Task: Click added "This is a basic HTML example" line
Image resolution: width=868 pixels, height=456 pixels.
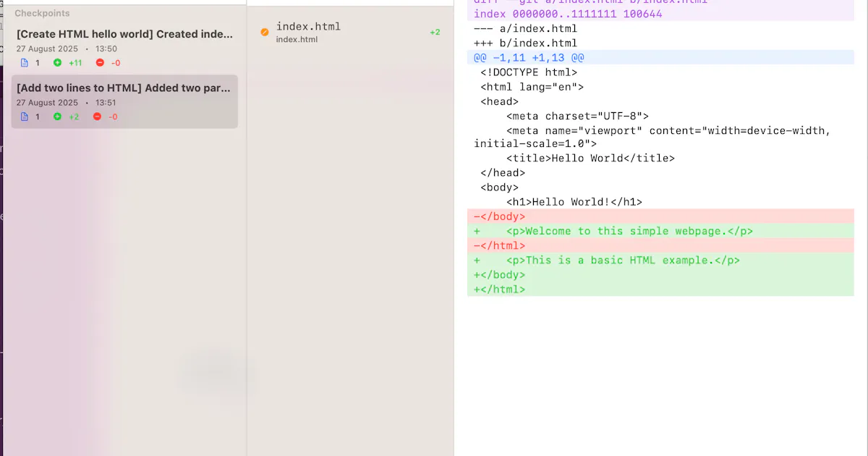Action: [660, 260]
